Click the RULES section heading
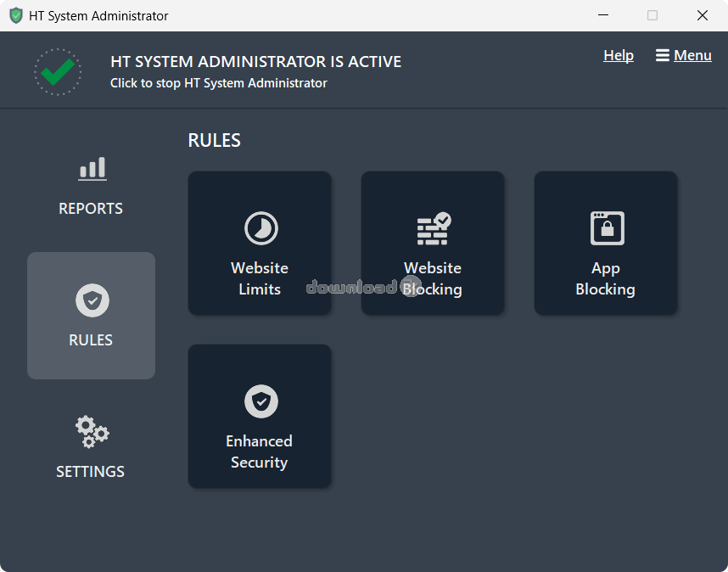The height and width of the screenshot is (572, 728). (214, 140)
